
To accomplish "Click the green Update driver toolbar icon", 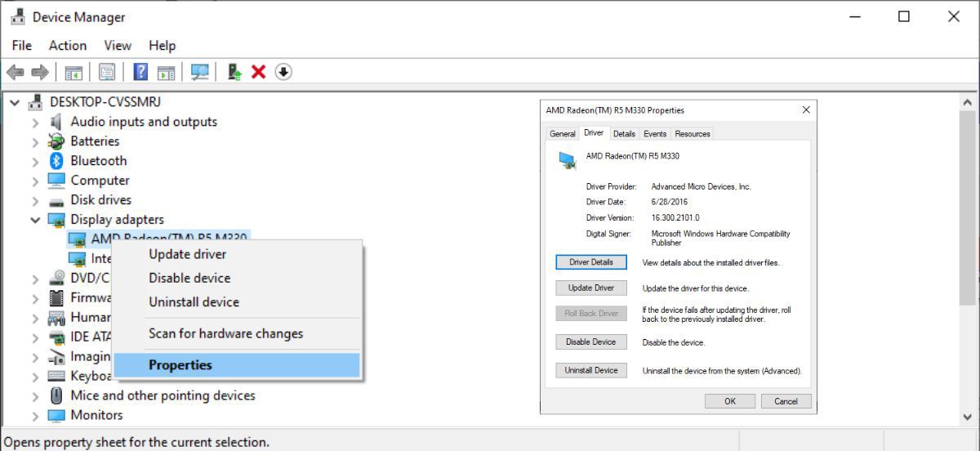I will click(234, 73).
